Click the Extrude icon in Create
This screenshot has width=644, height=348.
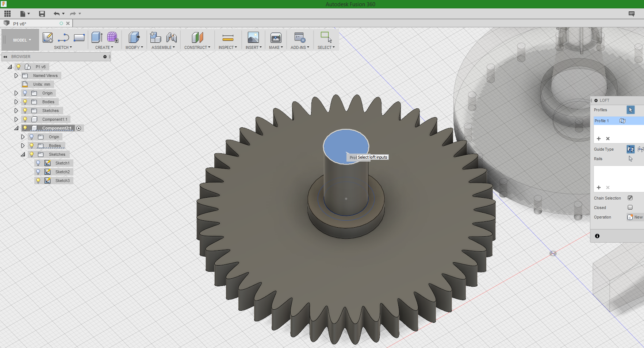[x=97, y=38]
